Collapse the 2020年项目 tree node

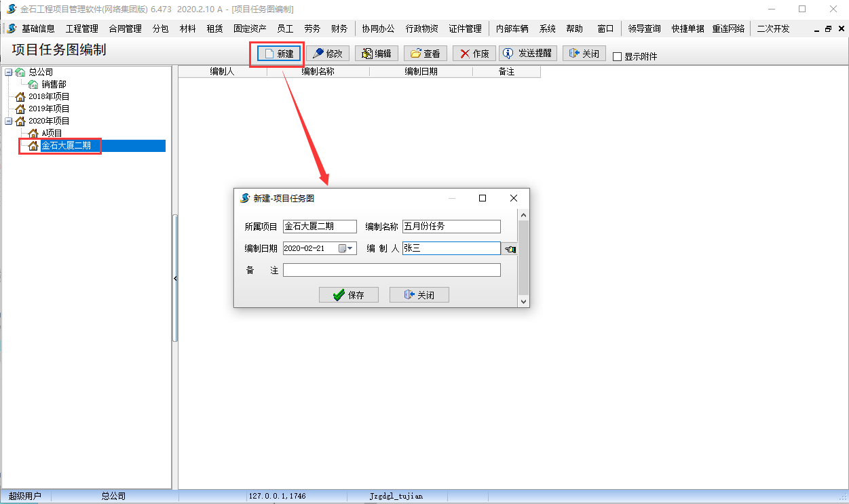tap(8, 121)
